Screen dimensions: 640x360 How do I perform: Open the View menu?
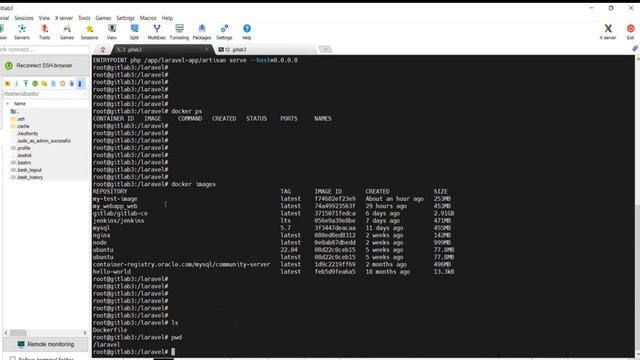pyautogui.click(x=44, y=18)
